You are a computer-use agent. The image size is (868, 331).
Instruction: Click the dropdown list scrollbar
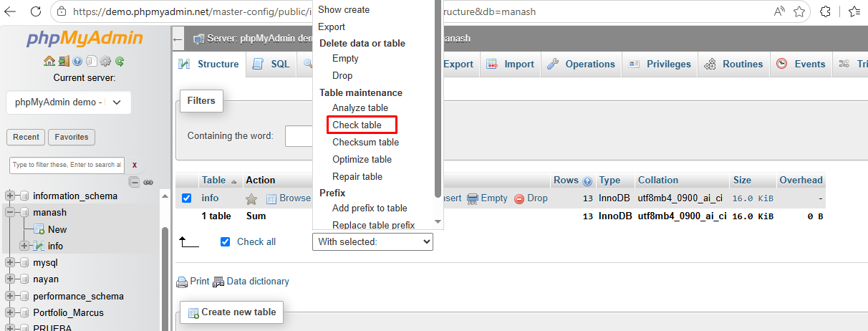(x=438, y=100)
